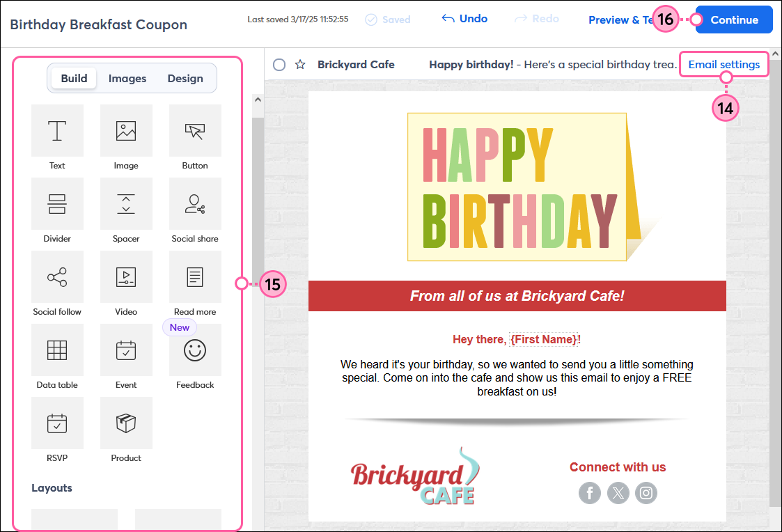Click the Continue button

pos(734,20)
